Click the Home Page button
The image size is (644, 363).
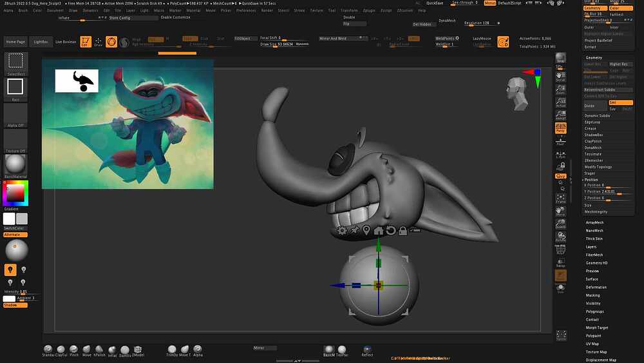pos(15,41)
